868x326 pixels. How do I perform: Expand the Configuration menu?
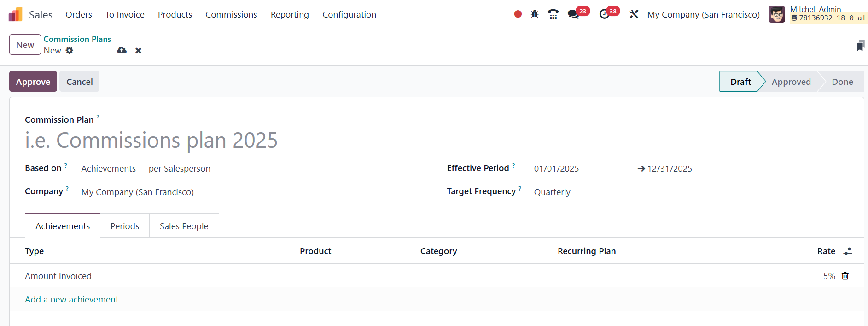coord(349,15)
